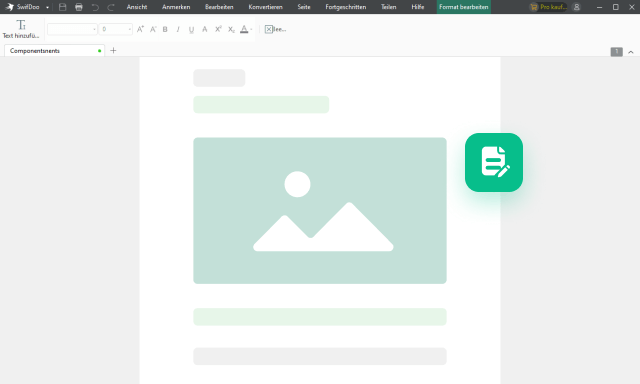The height and width of the screenshot is (384, 640).
Task: Select the Text hinzufügen tool
Action: [21, 29]
